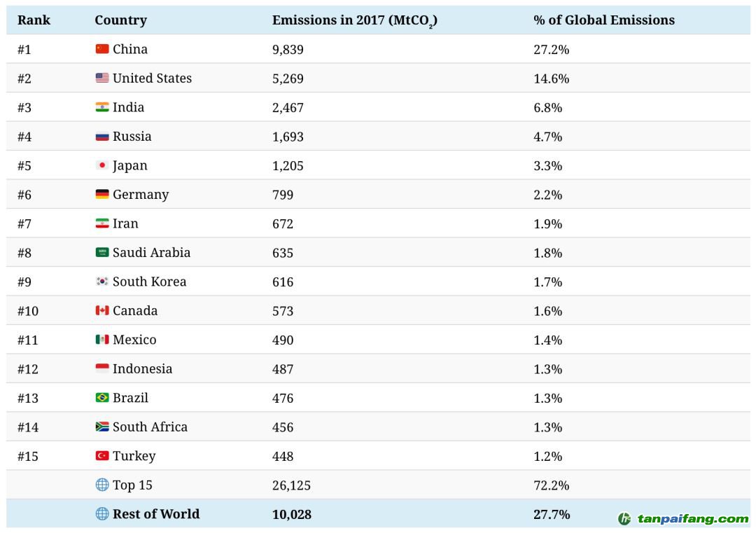Image resolution: width=756 pixels, height=533 pixels.
Task: Click the India flag icon
Action: (102, 107)
